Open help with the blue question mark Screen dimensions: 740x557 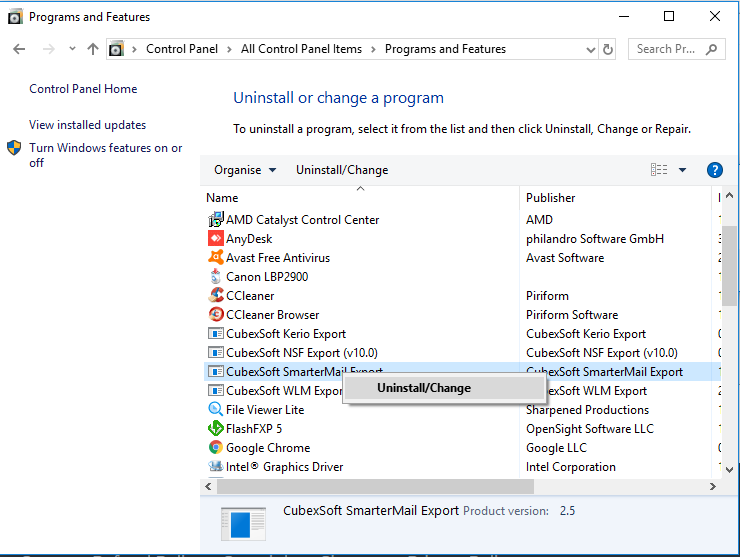[x=715, y=170]
